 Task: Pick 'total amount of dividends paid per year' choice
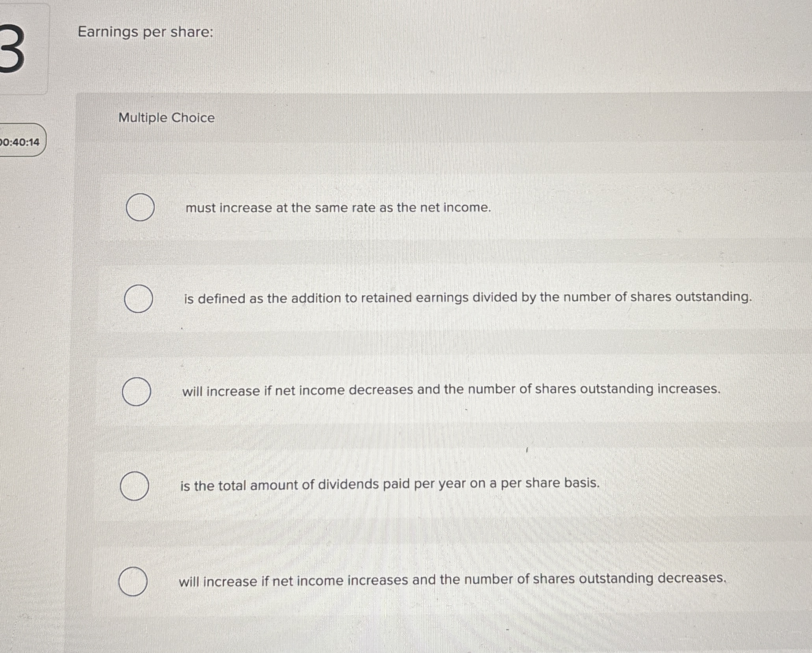[x=134, y=486]
